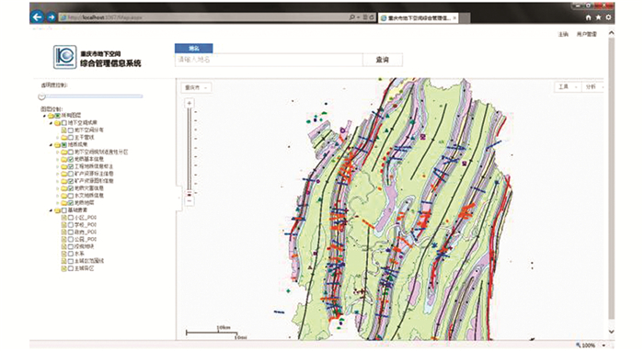Expand the 地下空间规划适宜性分区 node

58,153
